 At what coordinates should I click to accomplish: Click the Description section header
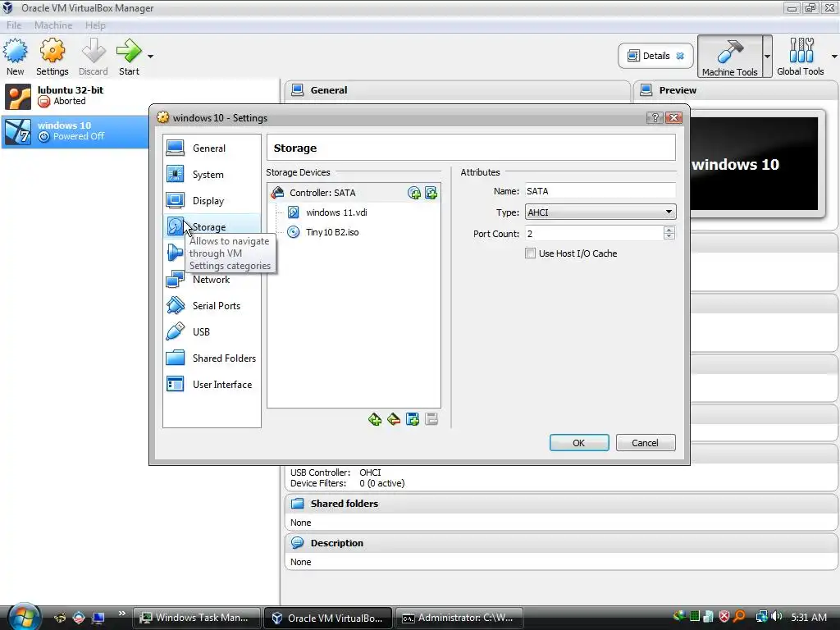561,543
